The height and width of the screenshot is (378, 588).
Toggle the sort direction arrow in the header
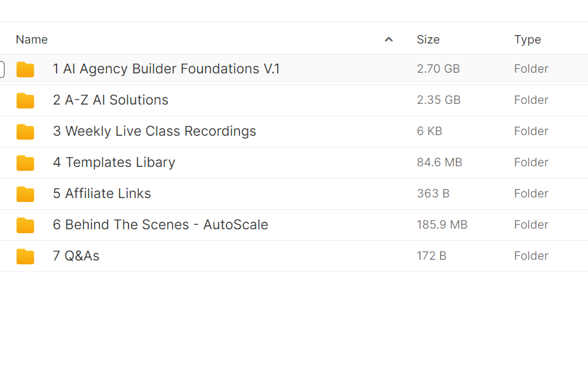pyautogui.click(x=389, y=40)
